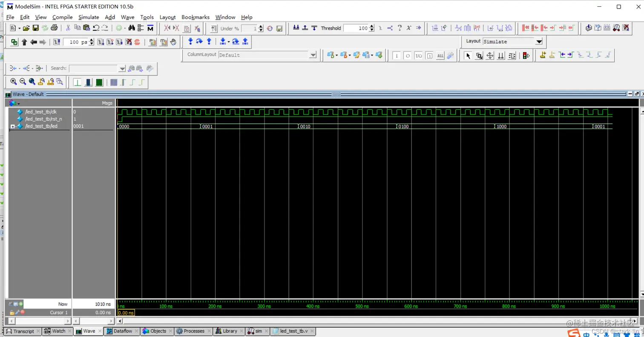
Task: Adjust the Threshold value stepper
Action: point(372,28)
